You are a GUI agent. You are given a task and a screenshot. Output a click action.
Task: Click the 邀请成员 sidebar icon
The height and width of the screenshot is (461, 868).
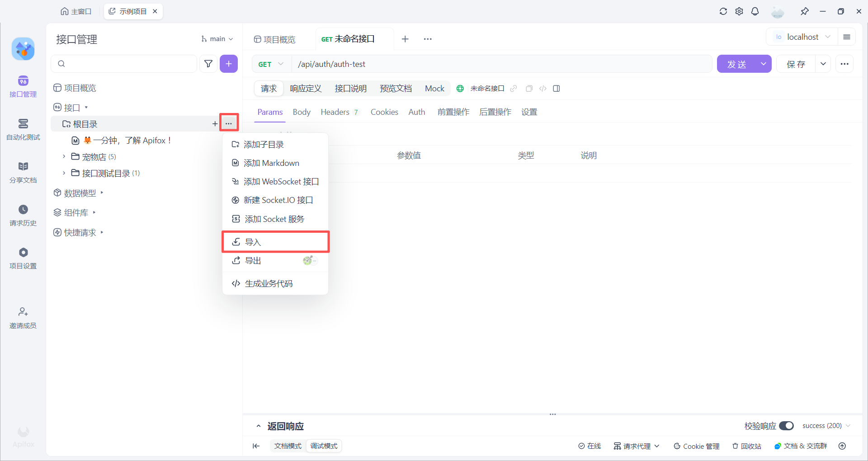23,317
